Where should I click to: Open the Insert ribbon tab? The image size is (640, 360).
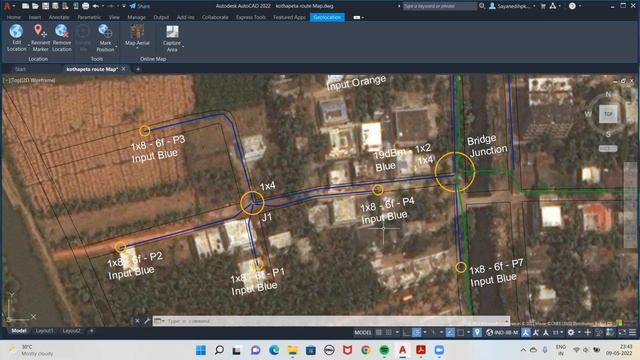pos(35,17)
